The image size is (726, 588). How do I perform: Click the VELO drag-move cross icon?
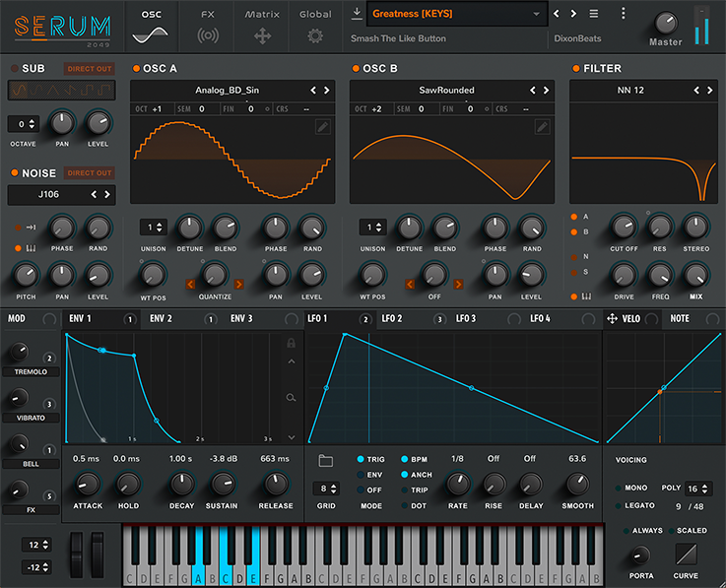[x=612, y=318]
